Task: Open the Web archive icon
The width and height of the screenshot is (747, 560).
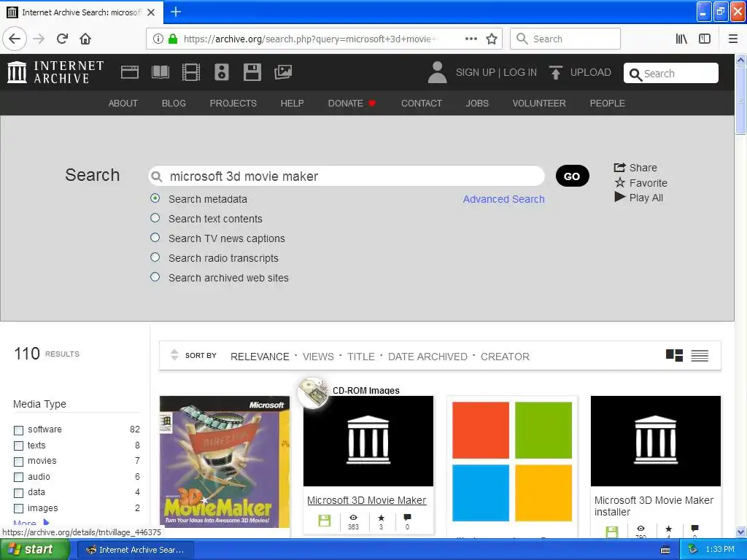Action: (130, 72)
